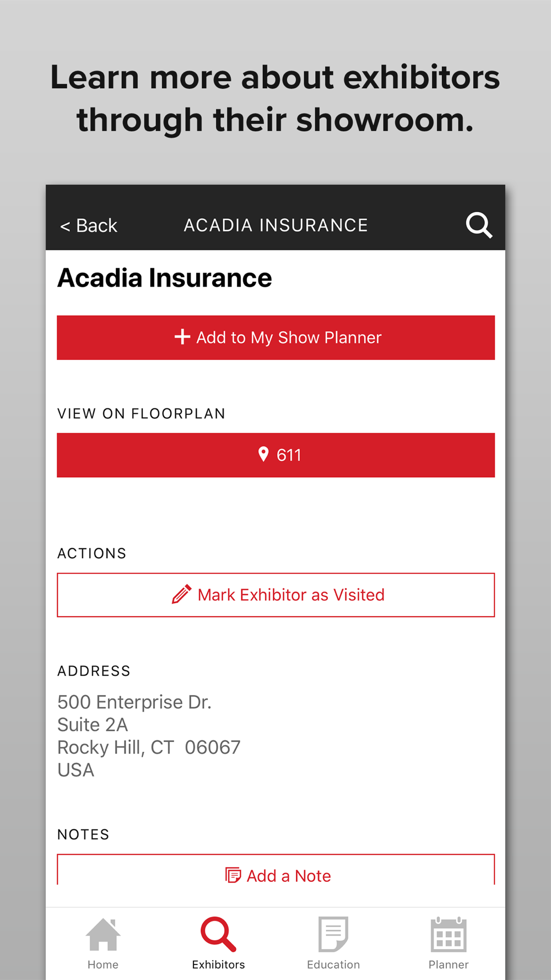Viewport: 551px width, 980px height.
Task: Tap the 500 Enterprise Dr. address text
Action: point(134,702)
